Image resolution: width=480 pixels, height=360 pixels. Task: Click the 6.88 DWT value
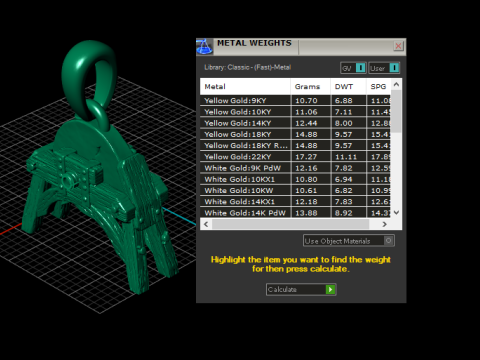point(344,101)
